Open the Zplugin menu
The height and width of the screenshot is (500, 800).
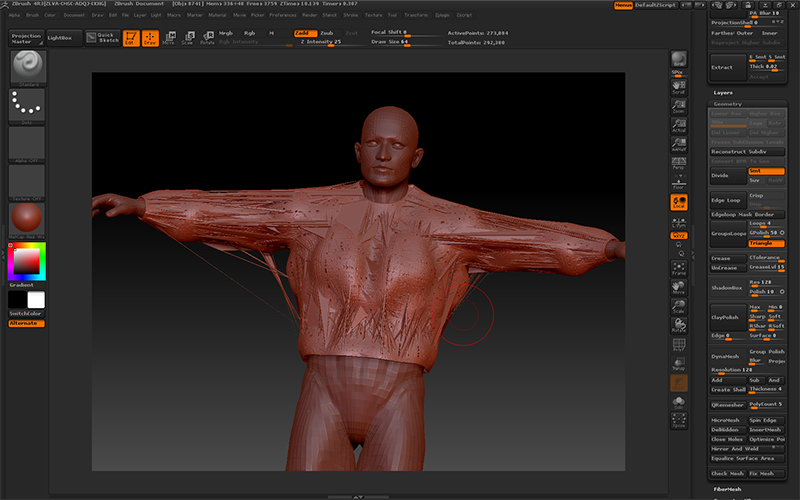coord(442,15)
